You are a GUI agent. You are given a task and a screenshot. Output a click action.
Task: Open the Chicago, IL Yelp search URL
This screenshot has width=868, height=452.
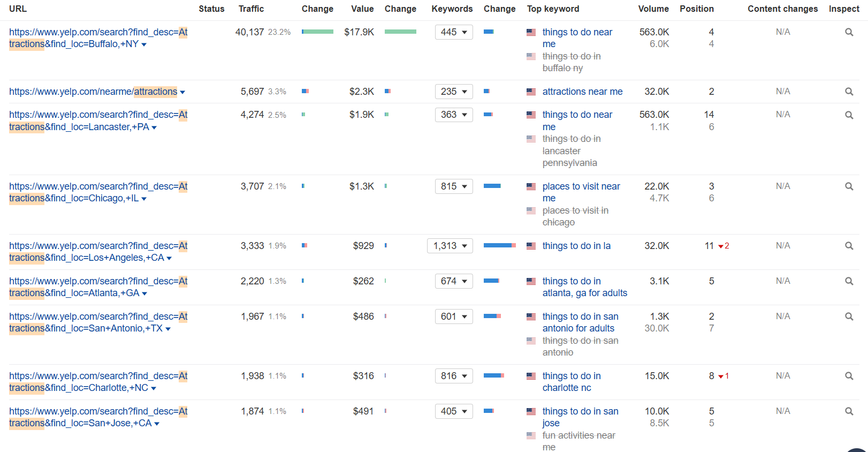coord(98,192)
